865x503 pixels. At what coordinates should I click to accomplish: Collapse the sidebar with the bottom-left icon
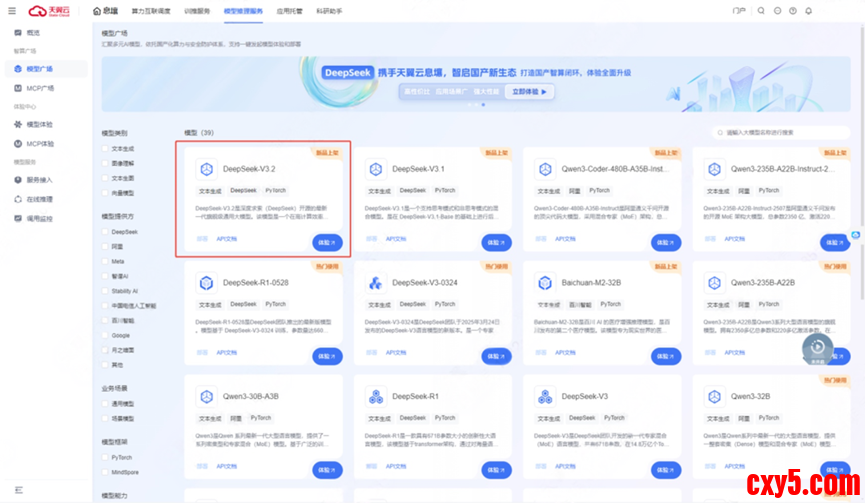[x=19, y=490]
